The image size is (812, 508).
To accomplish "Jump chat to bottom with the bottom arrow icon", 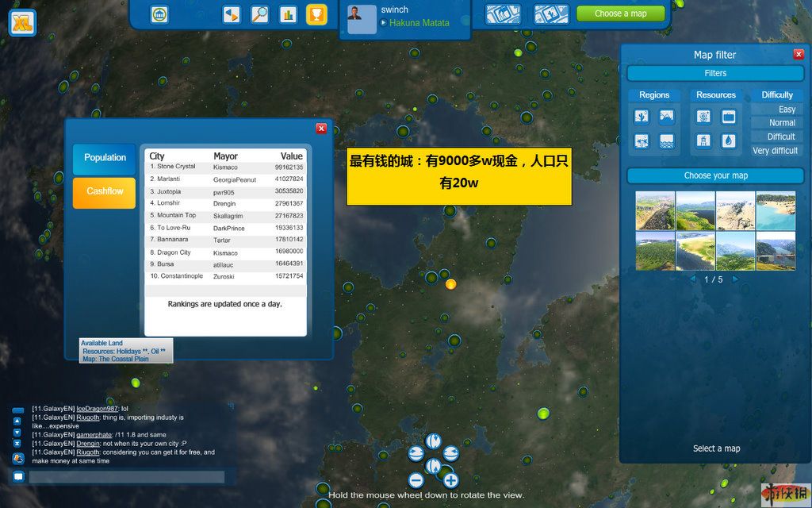I will coord(17,444).
